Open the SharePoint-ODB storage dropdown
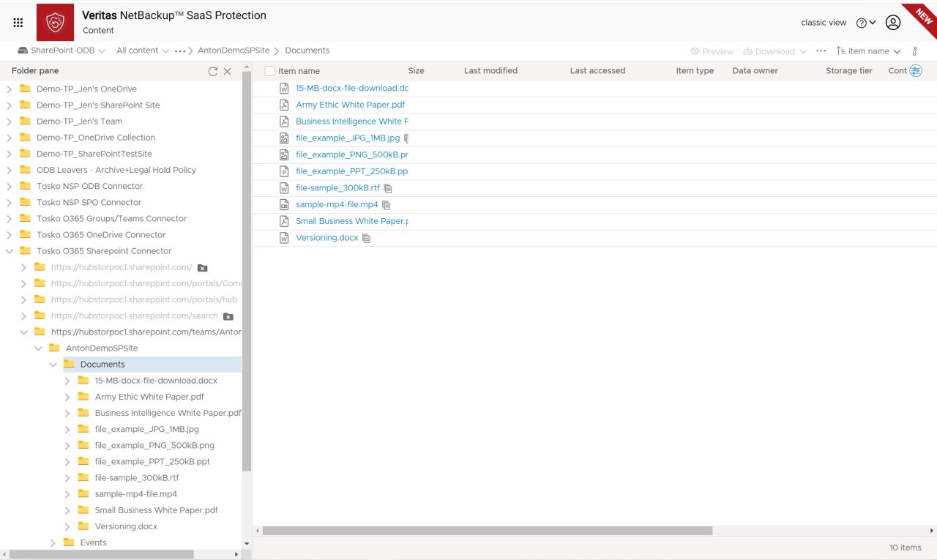 (x=61, y=51)
